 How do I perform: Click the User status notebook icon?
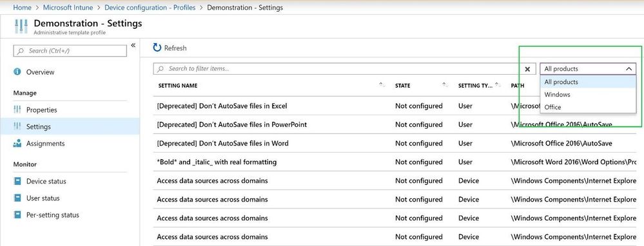17,198
